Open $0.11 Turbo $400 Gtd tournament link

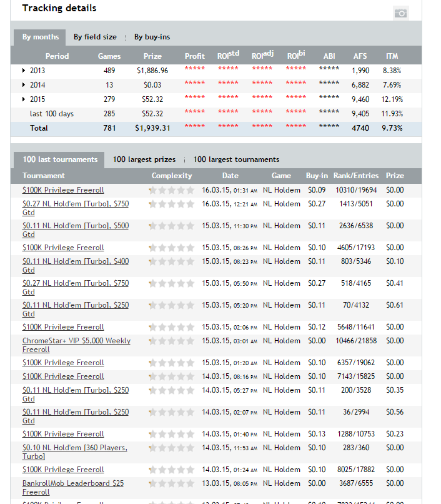click(76, 266)
